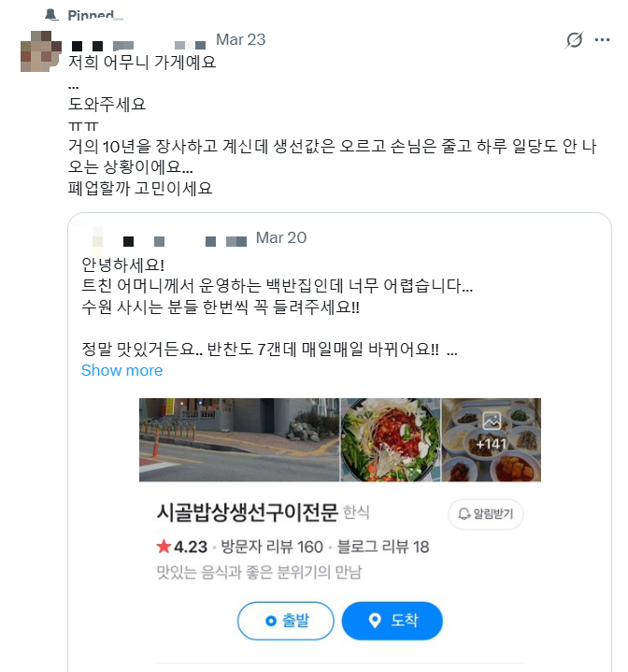628x672 pixels.
Task: Open 블로그 리뷰 18 blog reviews
Action: pyautogui.click(x=383, y=547)
